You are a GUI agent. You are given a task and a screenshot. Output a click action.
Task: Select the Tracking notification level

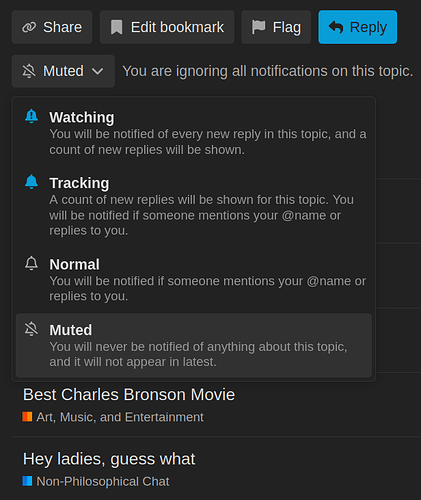(194, 206)
